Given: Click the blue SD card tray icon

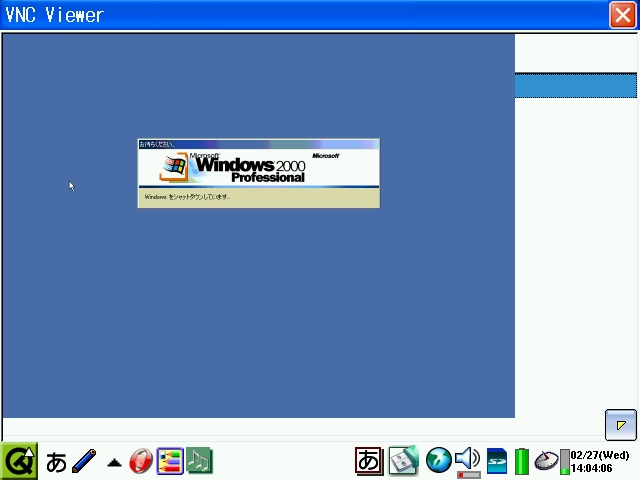Looking at the screenshot, I should [x=496, y=461].
